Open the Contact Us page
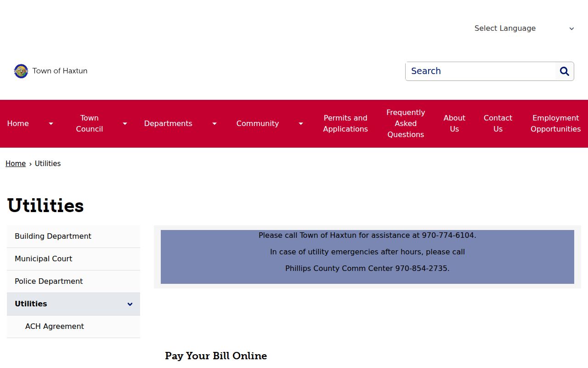The image size is (588, 368). click(498, 124)
